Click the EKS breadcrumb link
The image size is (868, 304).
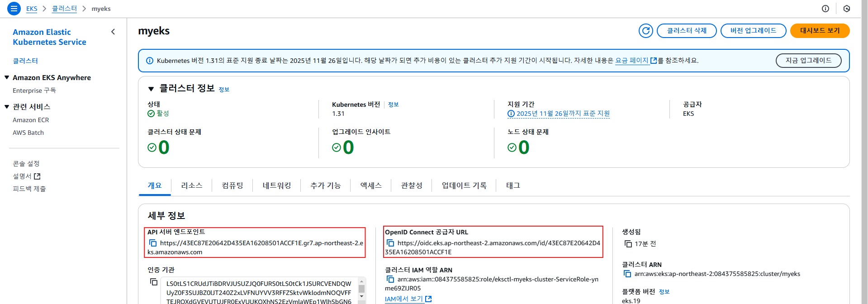pos(32,9)
